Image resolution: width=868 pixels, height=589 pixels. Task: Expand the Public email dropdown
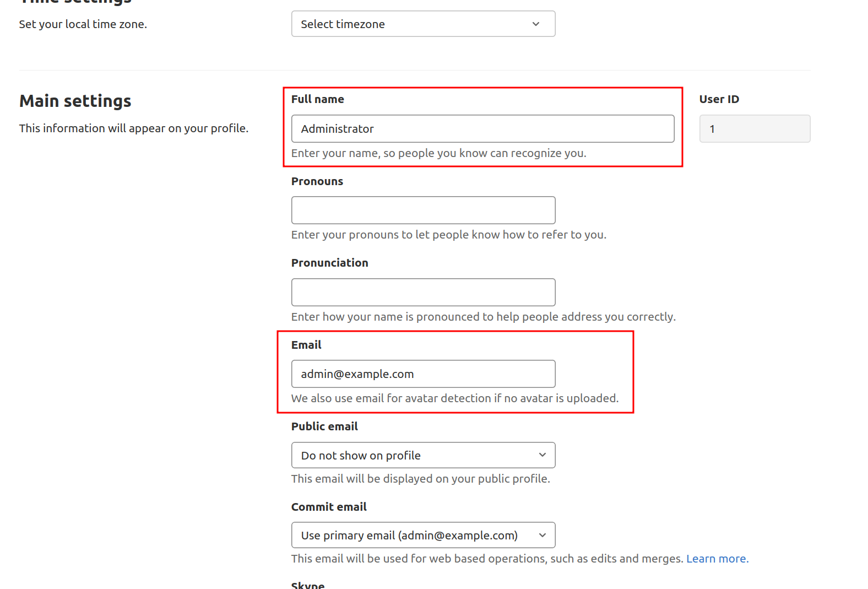point(422,456)
